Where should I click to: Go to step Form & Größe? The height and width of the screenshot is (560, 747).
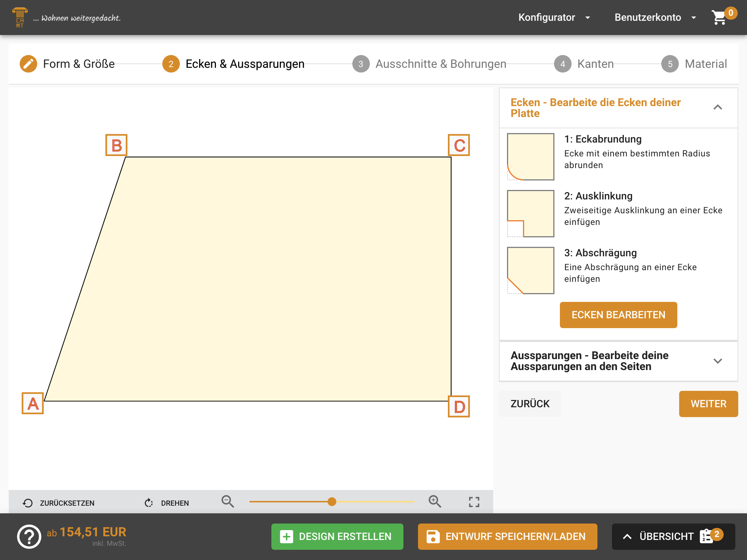point(67,64)
